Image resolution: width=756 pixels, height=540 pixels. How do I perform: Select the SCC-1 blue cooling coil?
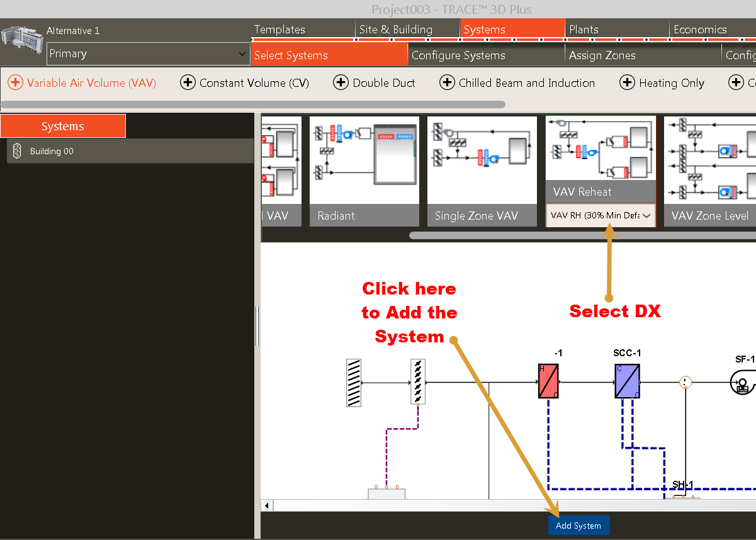pos(627,381)
